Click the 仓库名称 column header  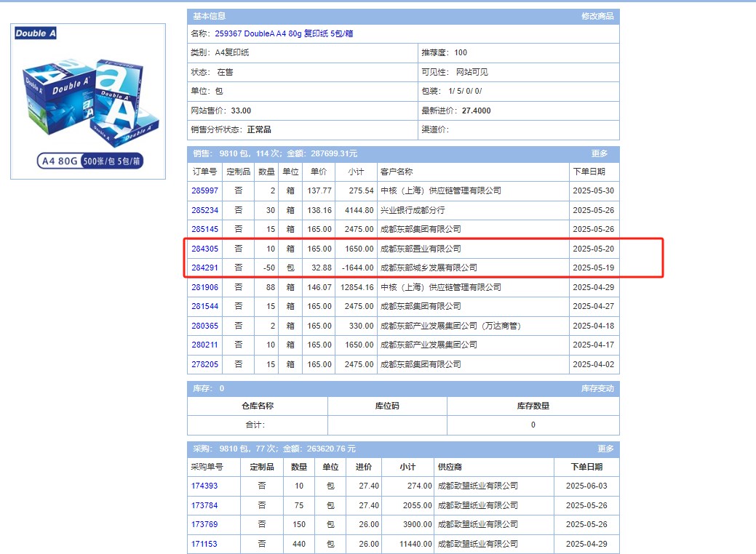(258, 406)
